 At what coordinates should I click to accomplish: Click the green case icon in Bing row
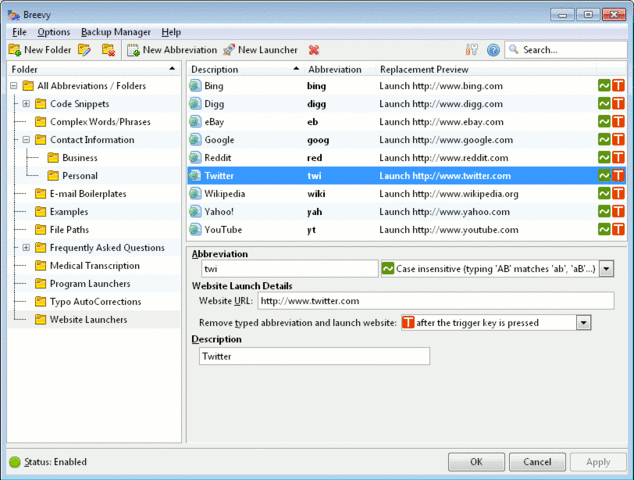pyautogui.click(x=604, y=86)
